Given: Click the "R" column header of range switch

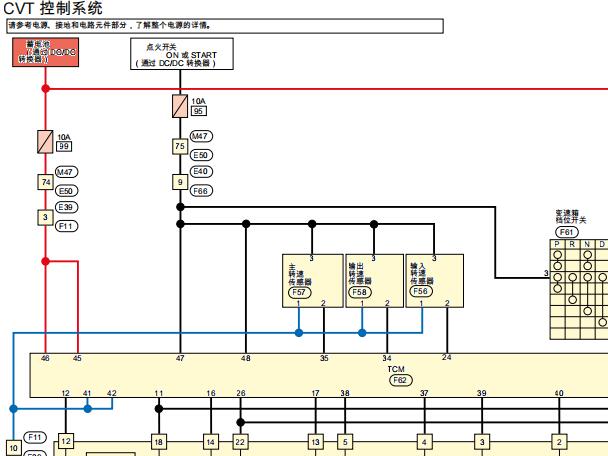Looking at the screenshot, I should point(572,244).
